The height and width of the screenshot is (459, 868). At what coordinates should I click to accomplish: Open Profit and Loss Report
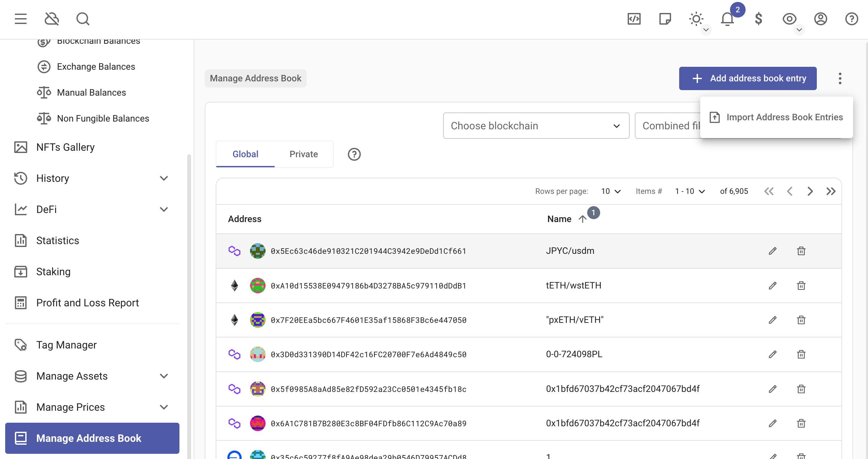[x=87, y=302]
